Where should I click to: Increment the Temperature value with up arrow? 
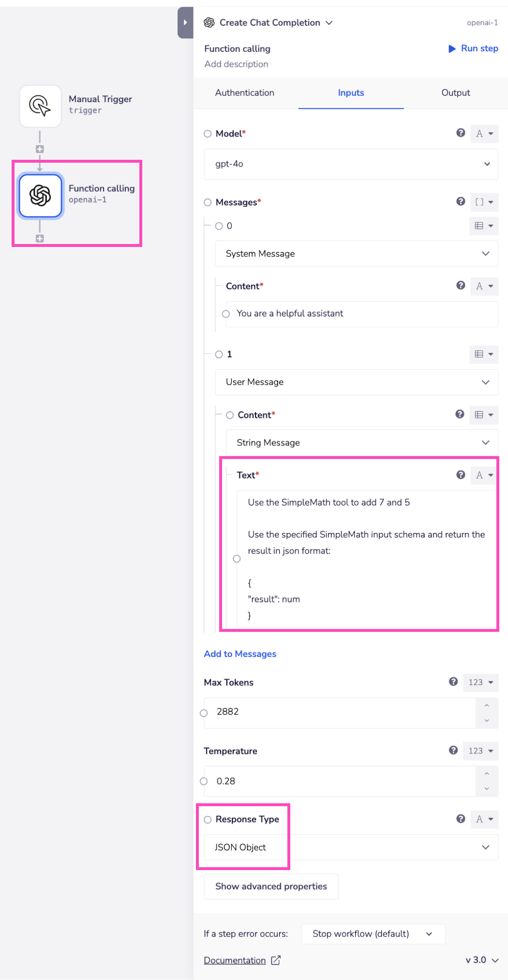[487, 774]
